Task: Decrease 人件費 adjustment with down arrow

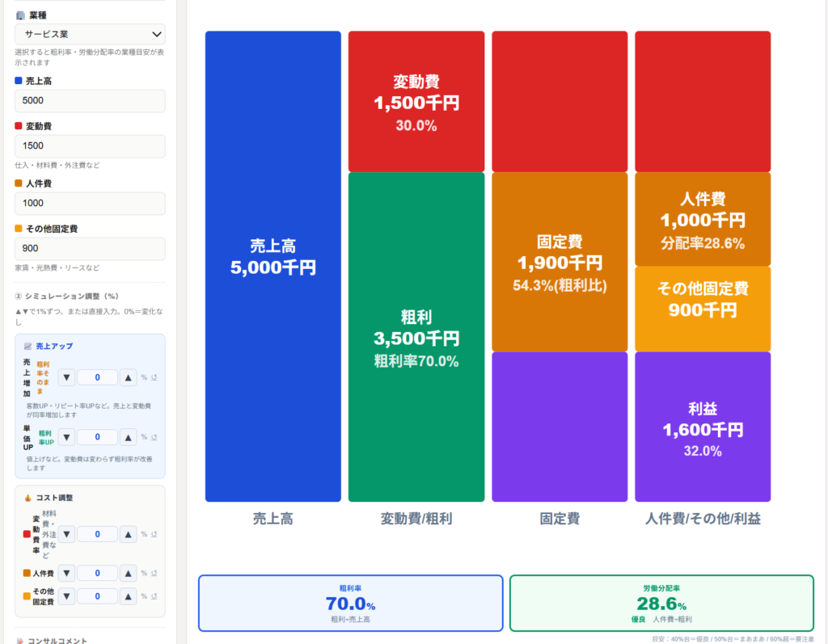Action: [67, 573]
